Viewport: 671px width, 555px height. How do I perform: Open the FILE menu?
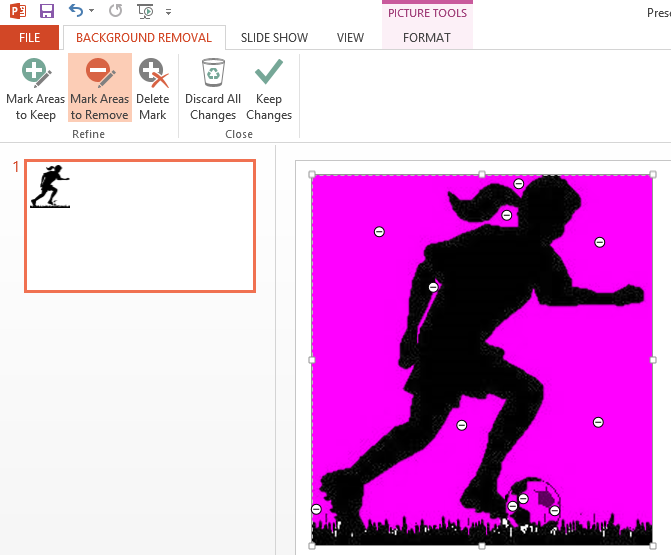coord(30,38)
